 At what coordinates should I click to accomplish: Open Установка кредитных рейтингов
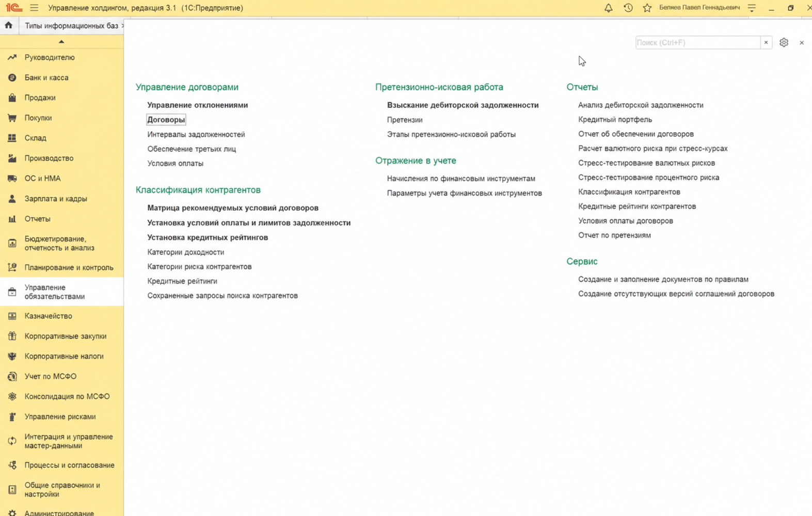click(208, 237)
